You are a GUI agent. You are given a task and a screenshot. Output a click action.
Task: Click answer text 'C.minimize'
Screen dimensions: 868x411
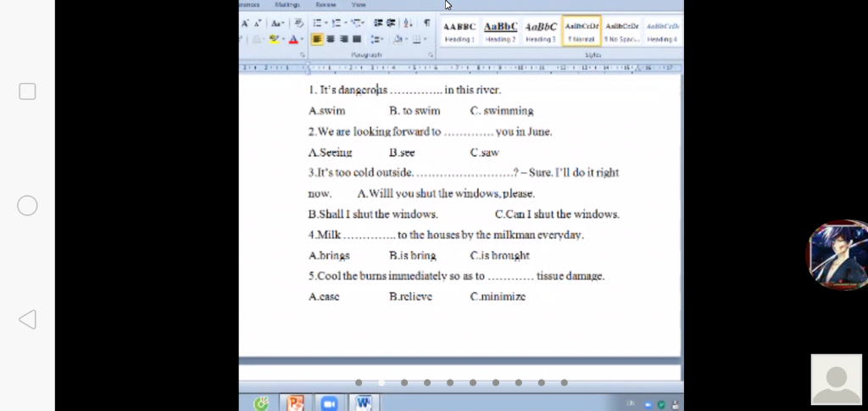click(x=498, y=297)
